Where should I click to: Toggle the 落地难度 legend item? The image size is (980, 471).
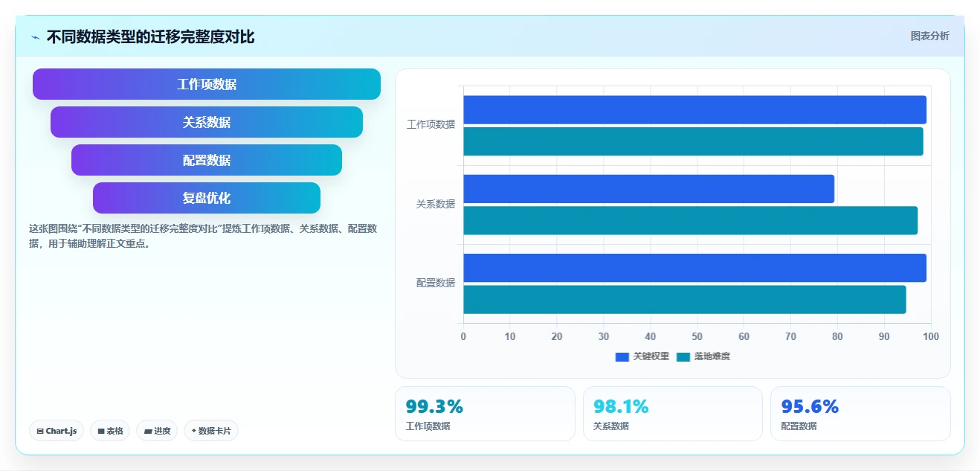tap(703, 356)
